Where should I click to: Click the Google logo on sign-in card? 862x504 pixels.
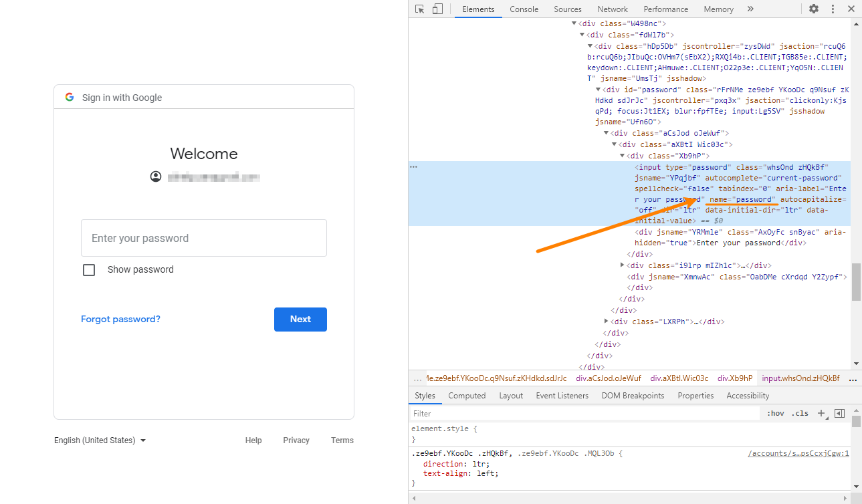click(x=70, y=96)
